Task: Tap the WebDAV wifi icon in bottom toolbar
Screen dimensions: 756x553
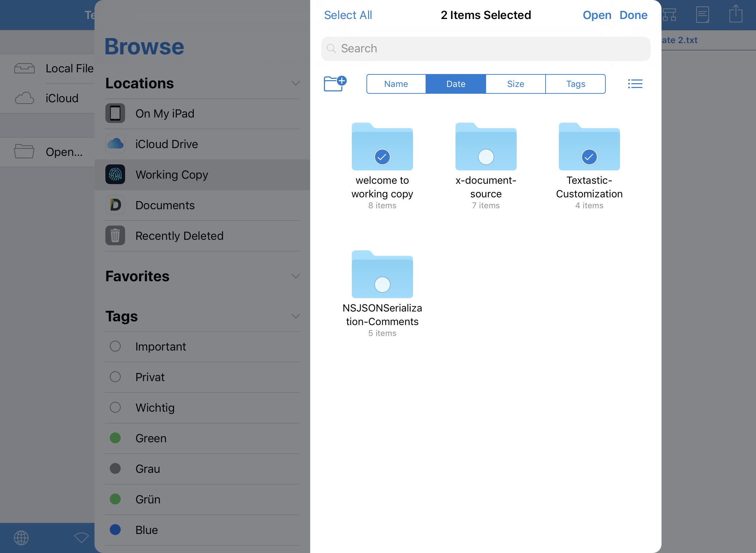Action: coord(82,538)
